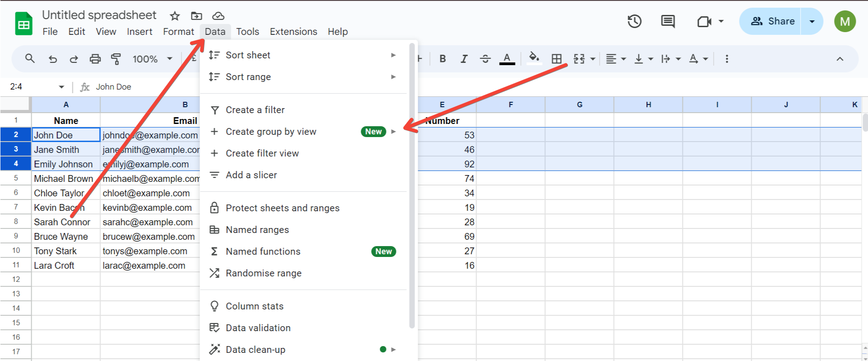Expand vertical align dropdown

[x=651, y=59]
